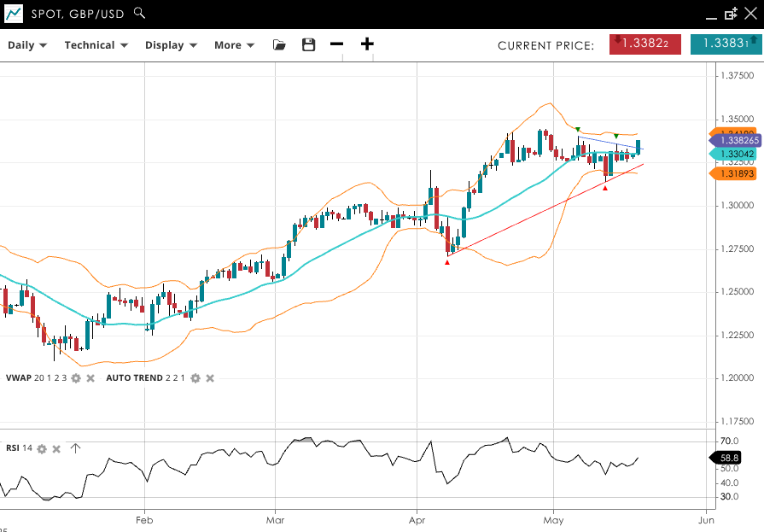Viewport: 764px width, 532px height.
Task: Save chart with floppy disk icon
Action: (x=308, y=45)
